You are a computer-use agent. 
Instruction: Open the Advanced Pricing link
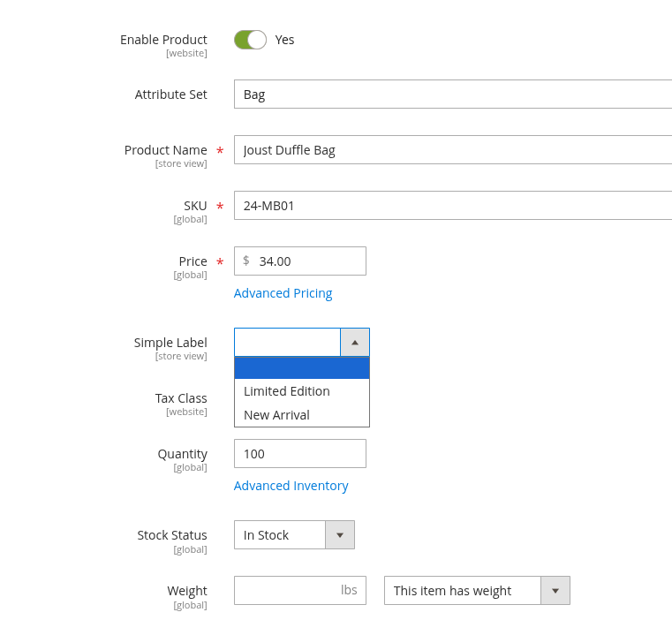tap(283, 293)
